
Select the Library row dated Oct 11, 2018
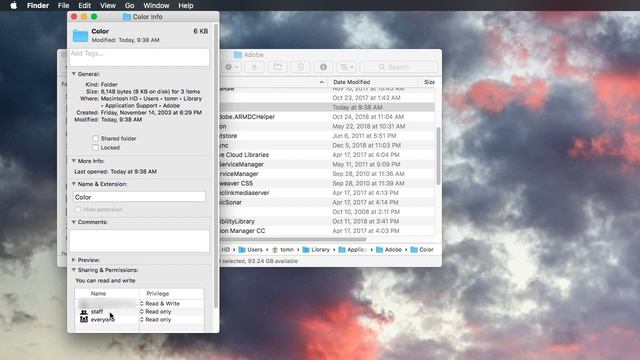327,221
